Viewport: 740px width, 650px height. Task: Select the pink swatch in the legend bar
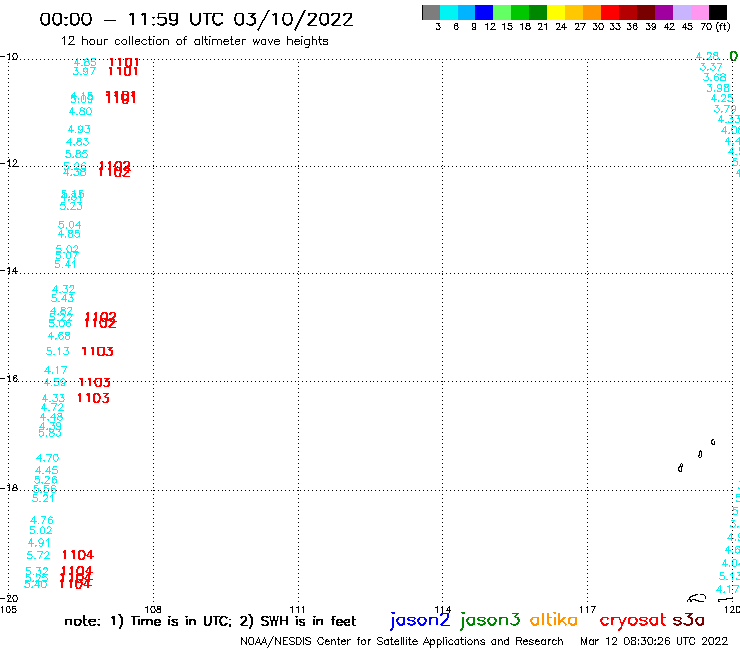pos(700,12)
